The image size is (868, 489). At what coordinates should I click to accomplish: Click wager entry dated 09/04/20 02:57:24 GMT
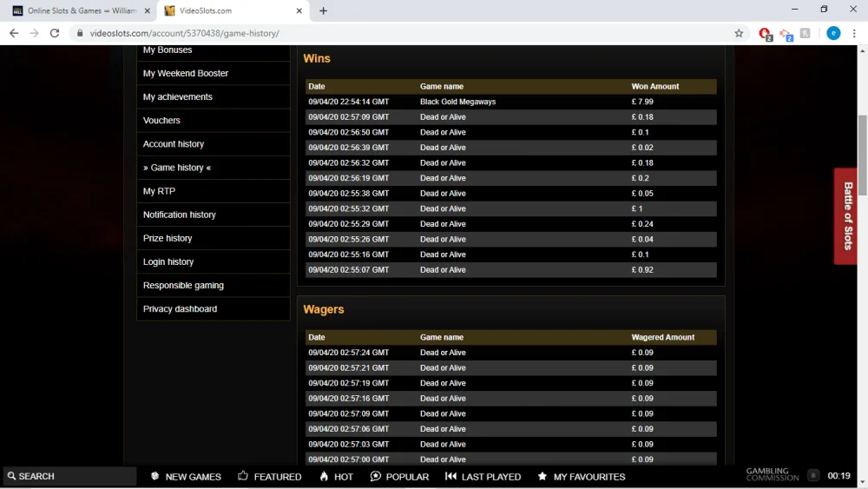click(x=511, y=353)
